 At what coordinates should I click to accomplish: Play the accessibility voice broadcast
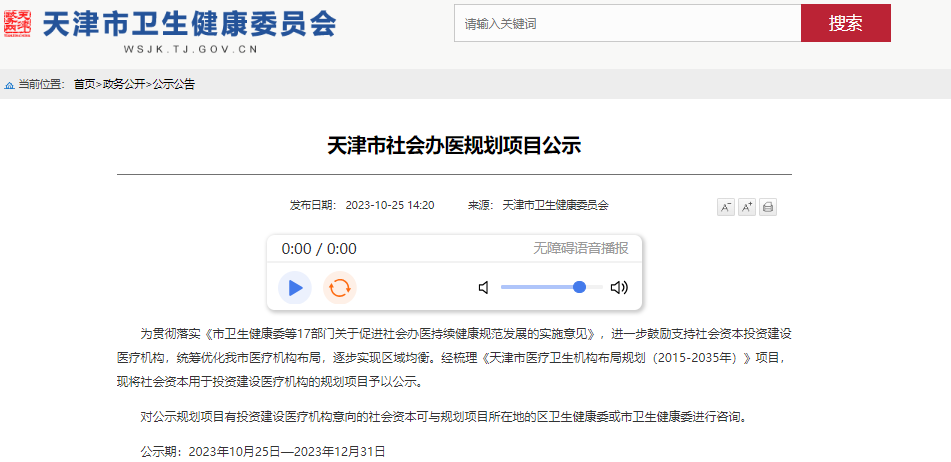click(x=295, y=287)
